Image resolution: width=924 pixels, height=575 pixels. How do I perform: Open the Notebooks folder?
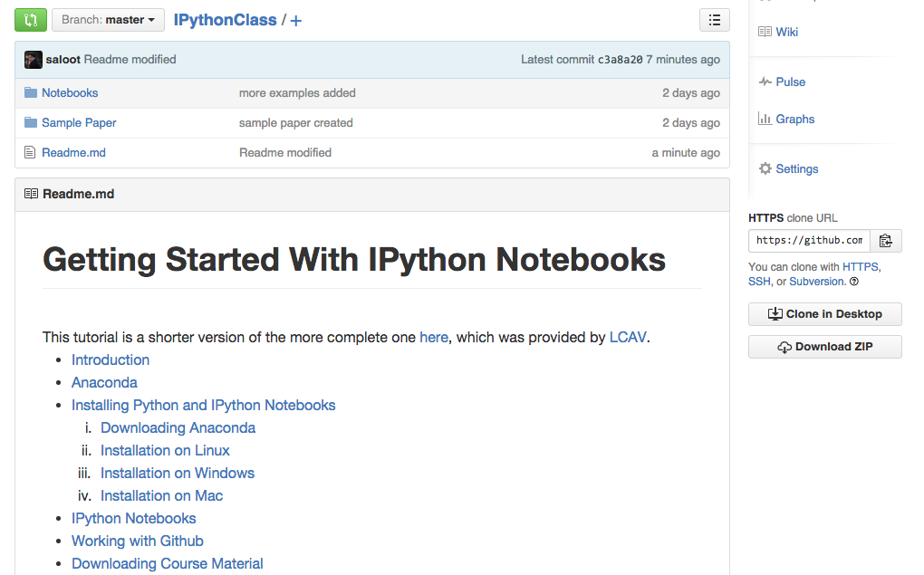(70, 93)
